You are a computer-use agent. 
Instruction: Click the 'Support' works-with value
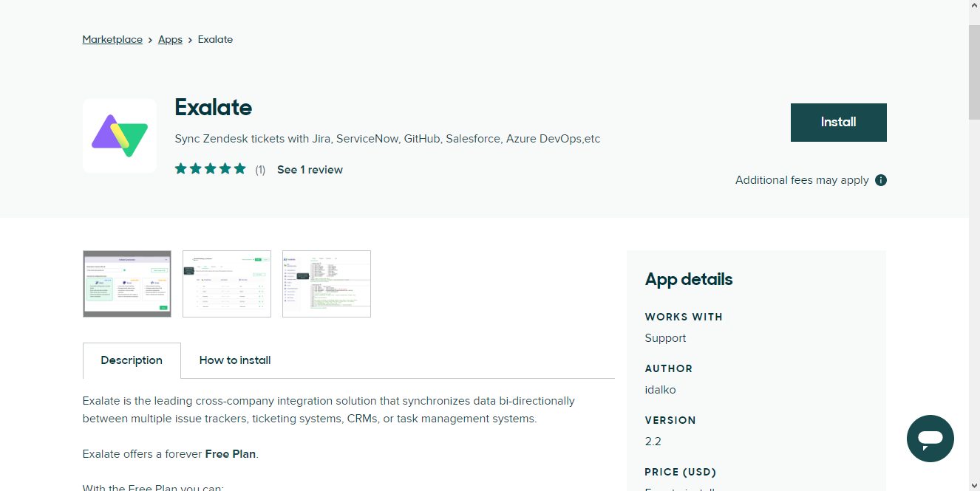click(x=665, y=338)
